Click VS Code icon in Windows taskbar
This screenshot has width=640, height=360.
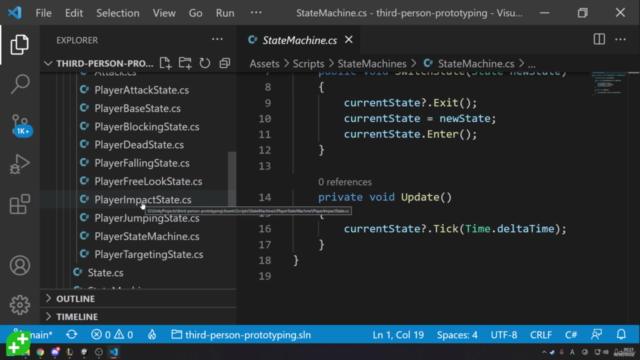(x=113, y=352)
